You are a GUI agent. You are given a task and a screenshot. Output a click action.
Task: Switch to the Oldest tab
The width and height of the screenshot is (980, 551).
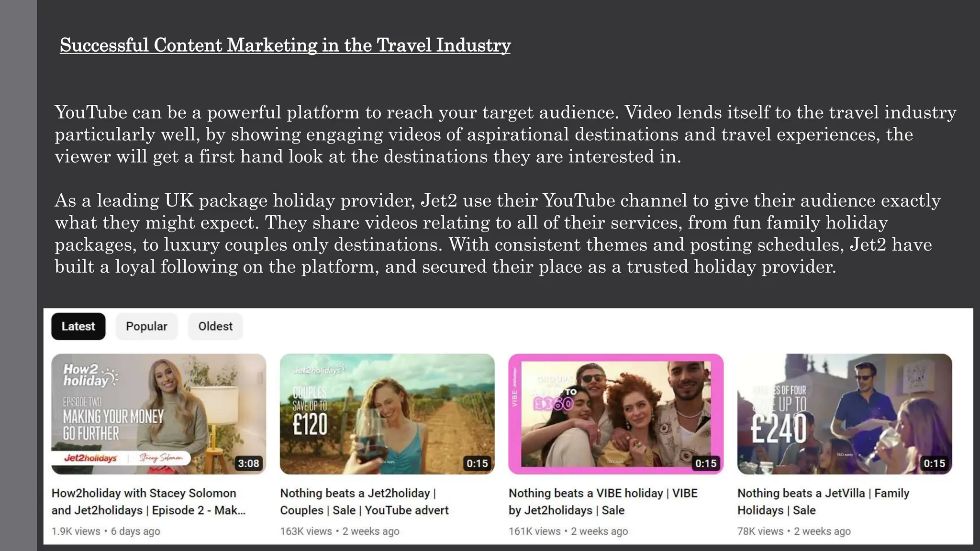point(215,327)
